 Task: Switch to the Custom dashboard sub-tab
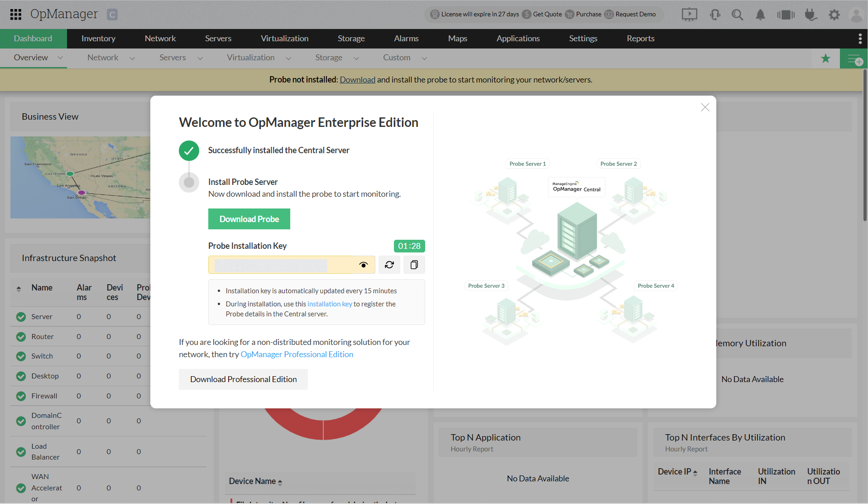point(397,58)
